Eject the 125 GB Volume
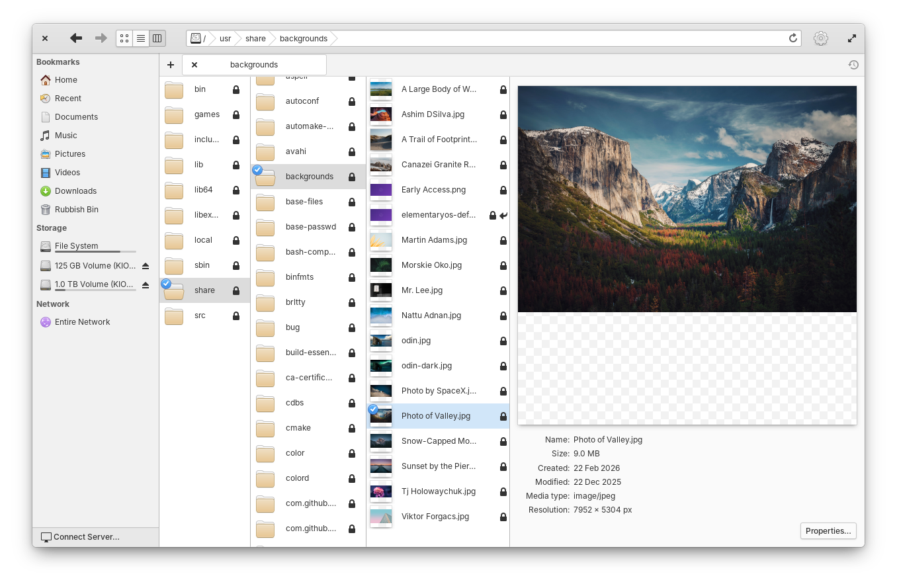The image size is (897, 588). (x=146, y=266)
